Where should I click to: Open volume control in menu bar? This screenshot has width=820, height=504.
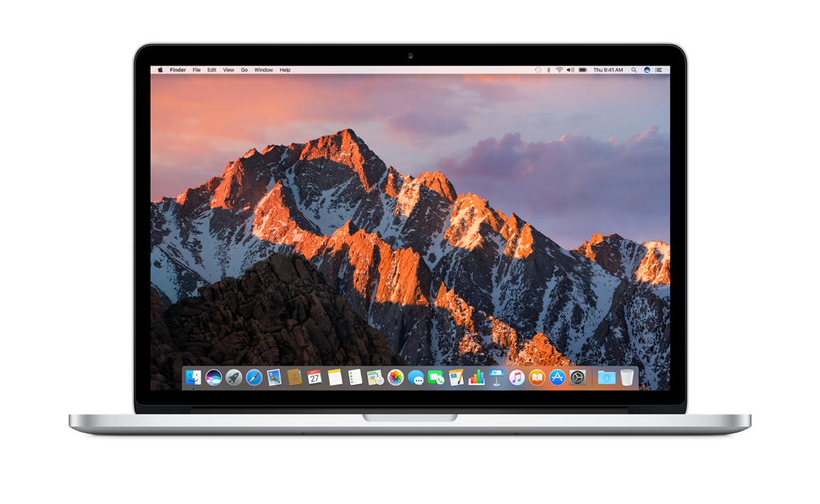[570, 70]
